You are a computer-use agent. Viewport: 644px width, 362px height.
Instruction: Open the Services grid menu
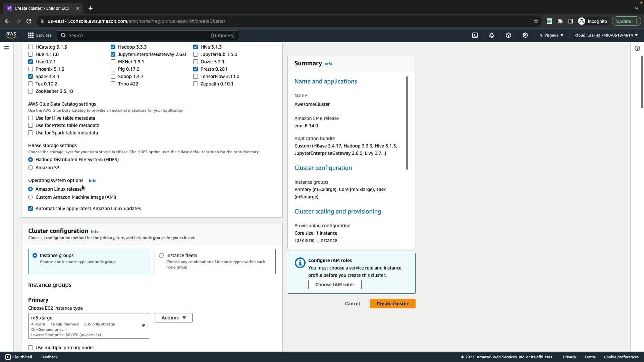40,35
